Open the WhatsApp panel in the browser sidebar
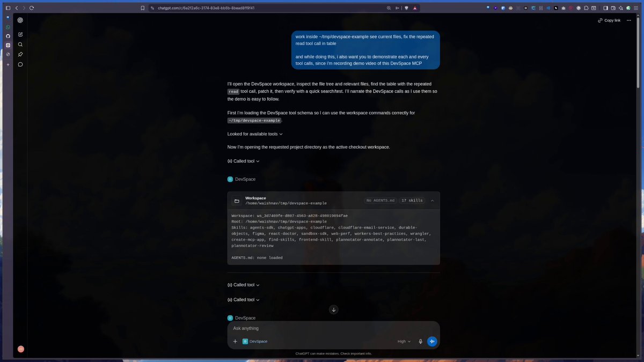 click(x=8, y=27)
